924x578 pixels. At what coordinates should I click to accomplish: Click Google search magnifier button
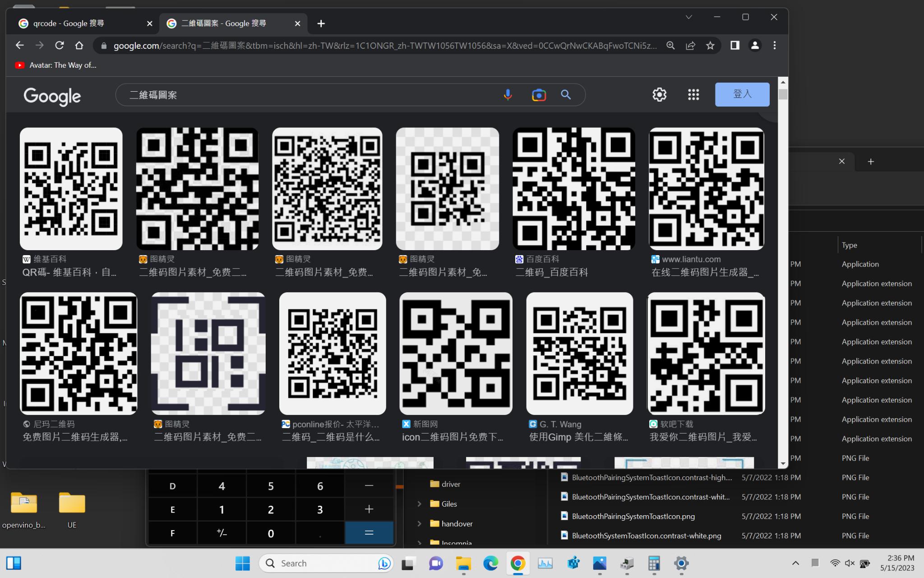[566, 95]
